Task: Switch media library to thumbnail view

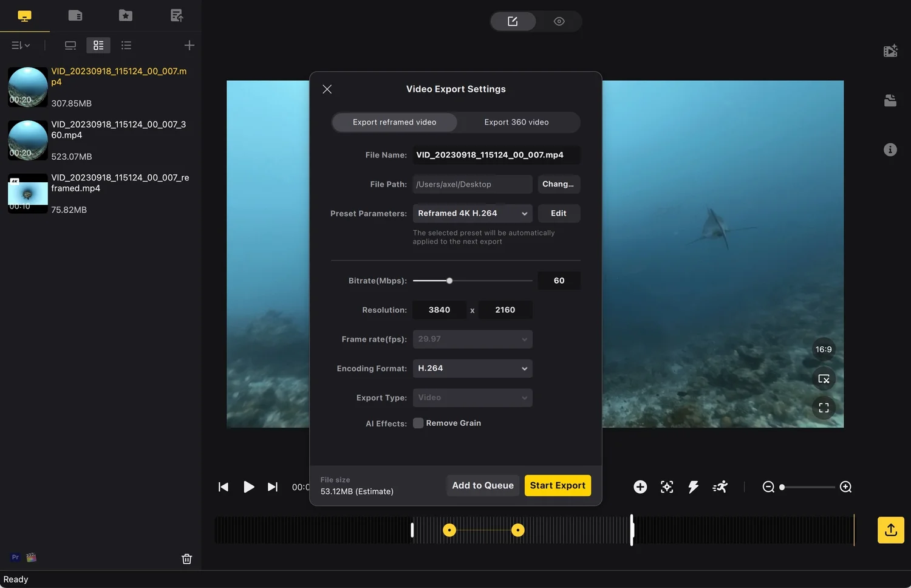Action: 98,45
